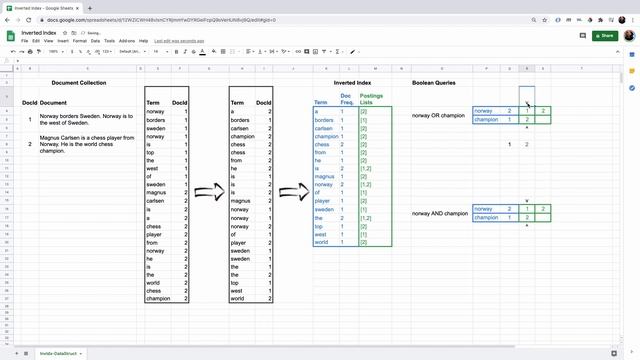Screen dimensions: 640x360
Task: Format cells as percent
Action: coord(80,52)
